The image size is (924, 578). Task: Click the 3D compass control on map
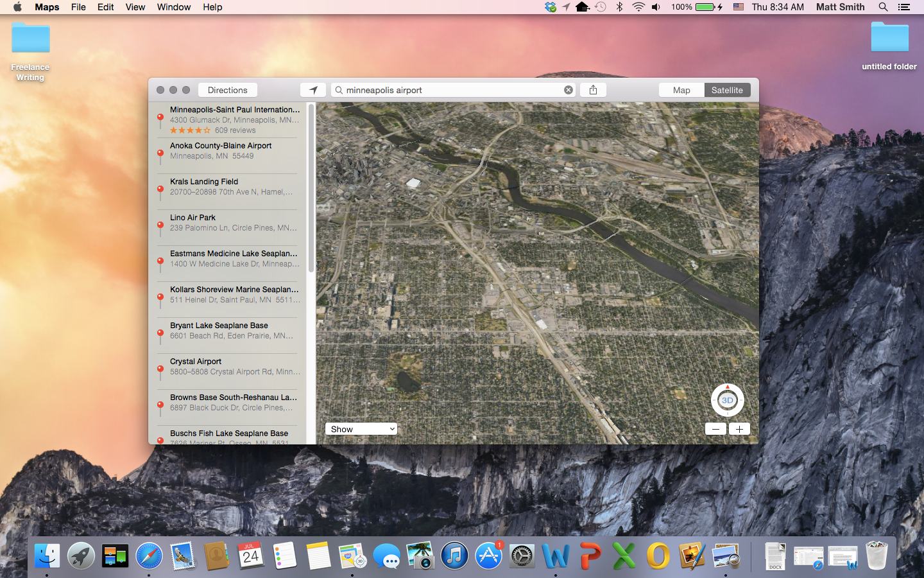tap(727, 400)
